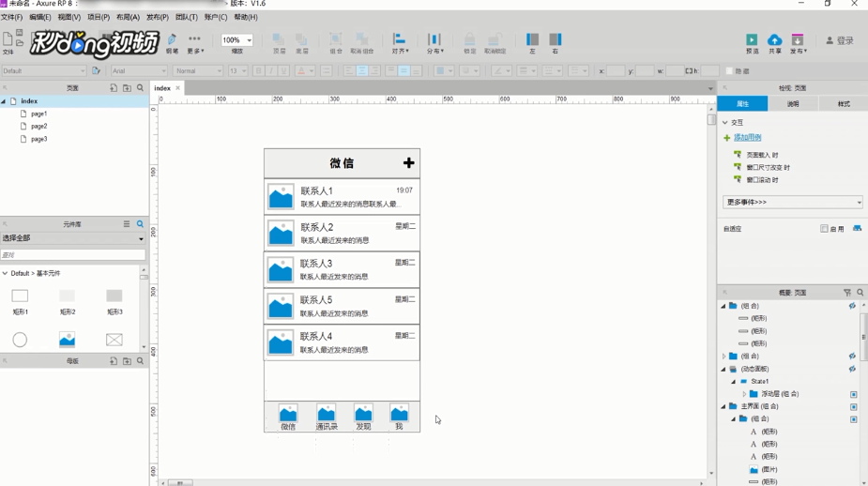Click the Lock (锁定) icon
The width and height of the screenshot is (868, 486).
(469, 42)
